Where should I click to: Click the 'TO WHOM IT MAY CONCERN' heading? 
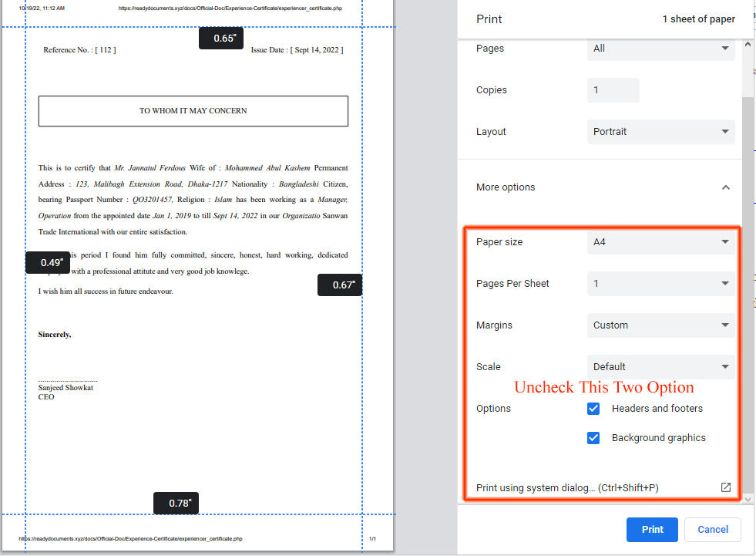click(x=193, y=111)
